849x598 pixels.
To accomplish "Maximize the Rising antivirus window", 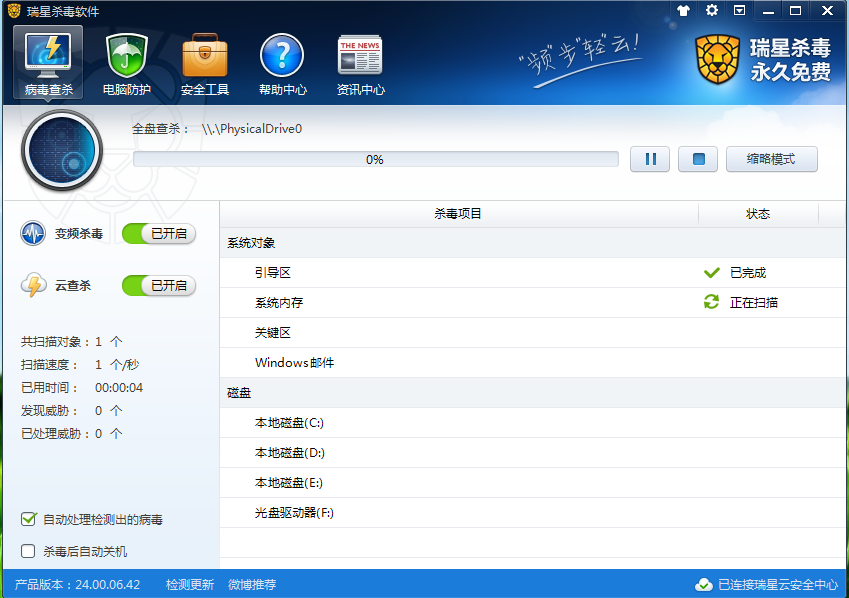I will [795, 10].
